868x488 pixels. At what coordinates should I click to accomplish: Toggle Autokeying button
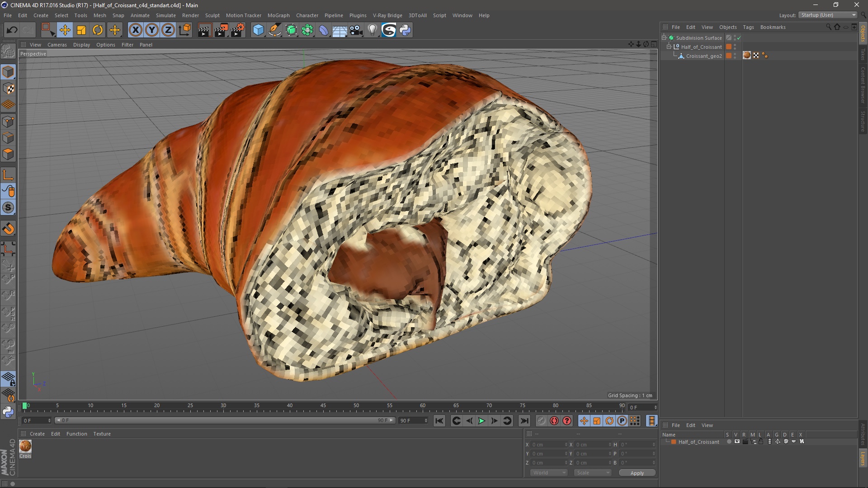pyautogui.click(x=554, y=421)
